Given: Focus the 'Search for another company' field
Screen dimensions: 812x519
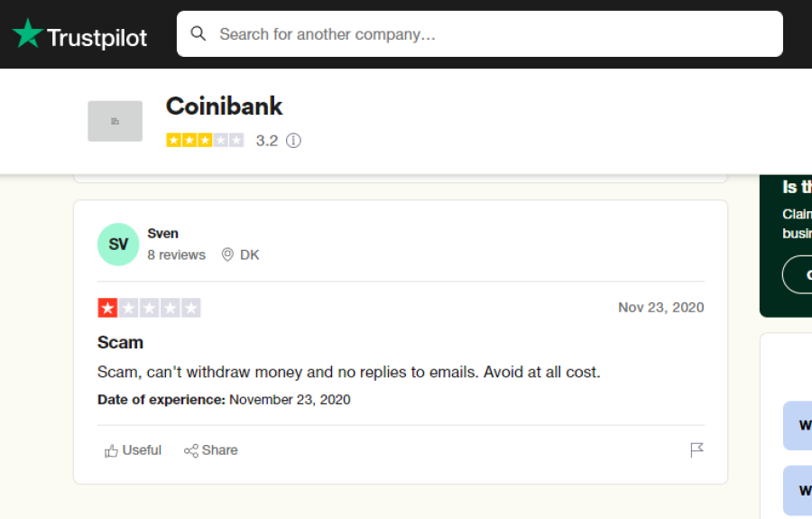Looking at the screenshot, I should point(480,34).
